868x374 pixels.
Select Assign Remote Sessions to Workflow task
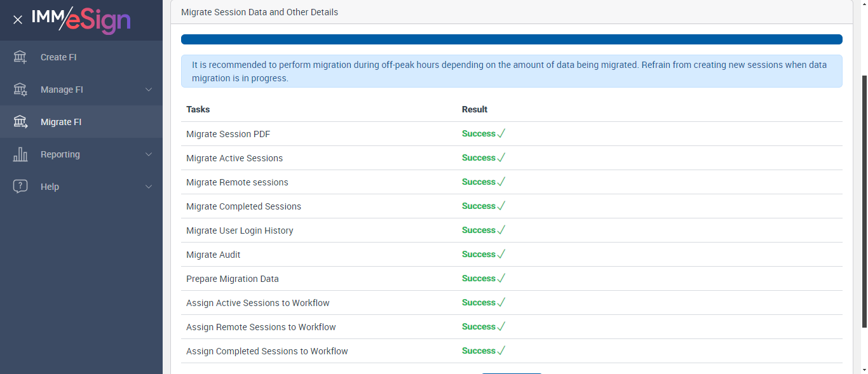[x=261, y=327]
